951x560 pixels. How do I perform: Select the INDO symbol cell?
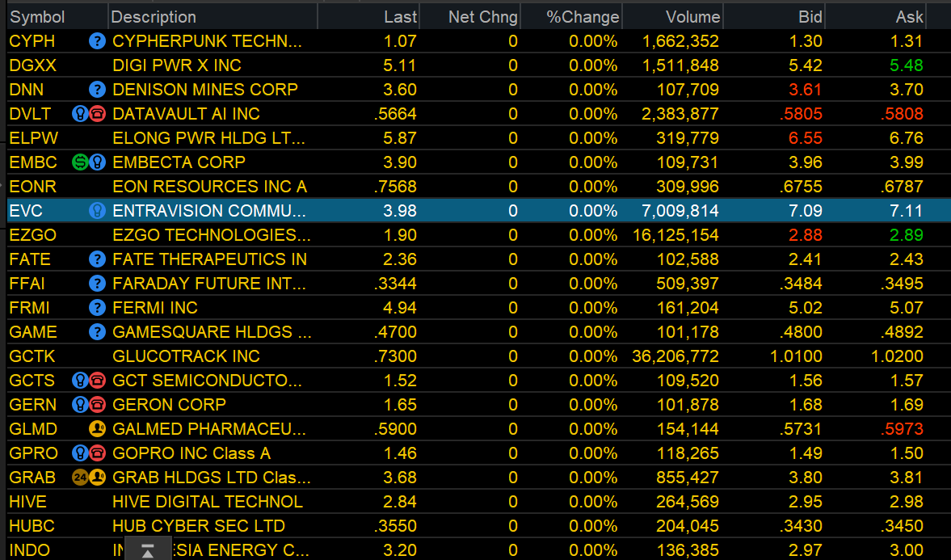(30, 551)
